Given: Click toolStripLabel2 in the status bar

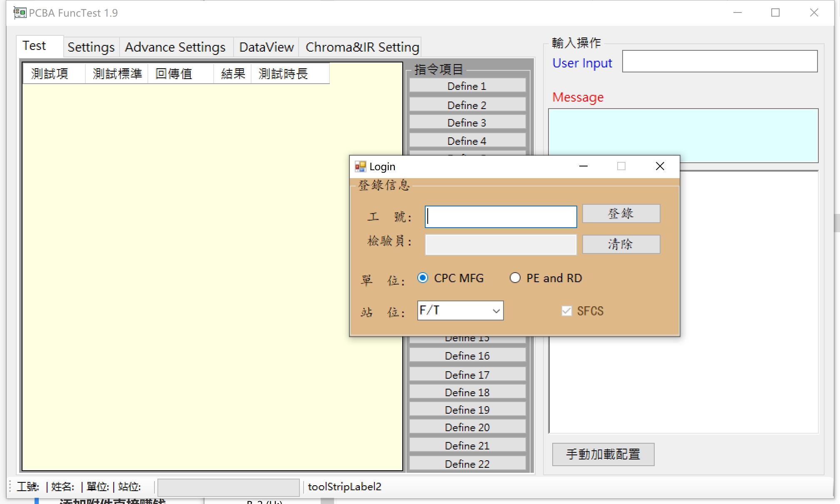Looking at the screenshot, I should click(344, 487).
